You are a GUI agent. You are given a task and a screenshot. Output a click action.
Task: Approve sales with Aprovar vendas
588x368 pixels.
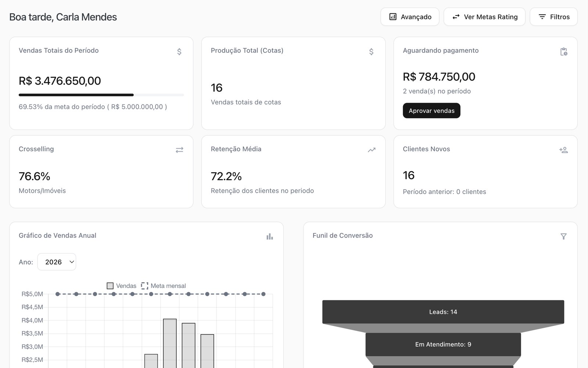(x=431, y=111)
